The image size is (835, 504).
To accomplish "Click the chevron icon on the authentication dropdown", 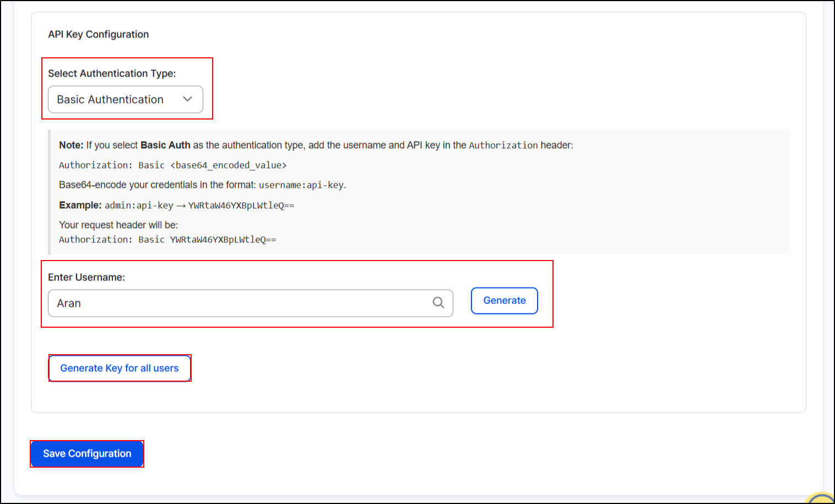I will coord(188,99).
